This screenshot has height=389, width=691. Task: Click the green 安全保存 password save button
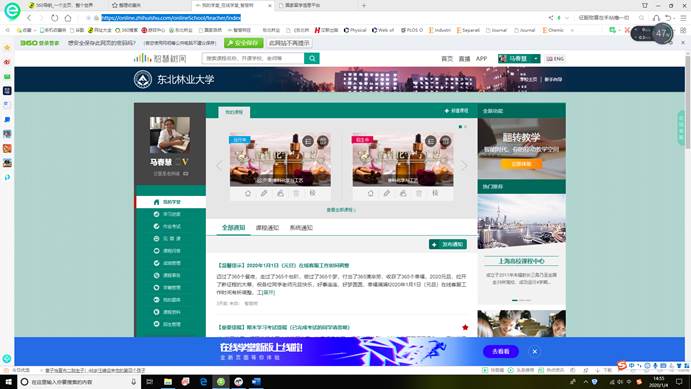(x=243, y=43)
